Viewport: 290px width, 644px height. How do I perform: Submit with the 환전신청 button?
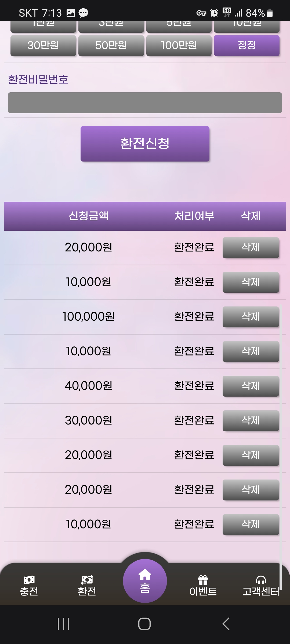point(145,144)
